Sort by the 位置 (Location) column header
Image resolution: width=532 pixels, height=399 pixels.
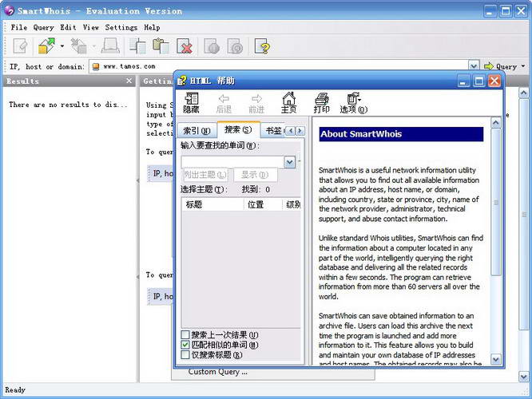pyautogui.click(x=263, y=204)
